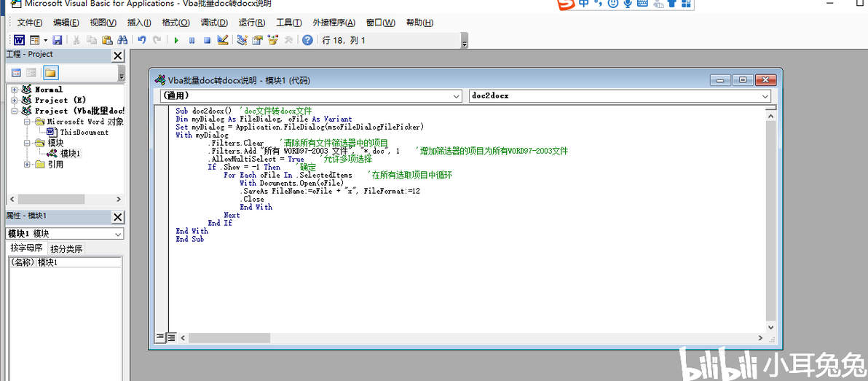
Task: Click the Toolbox wrench icon
Action: click(x=288, y=40)
